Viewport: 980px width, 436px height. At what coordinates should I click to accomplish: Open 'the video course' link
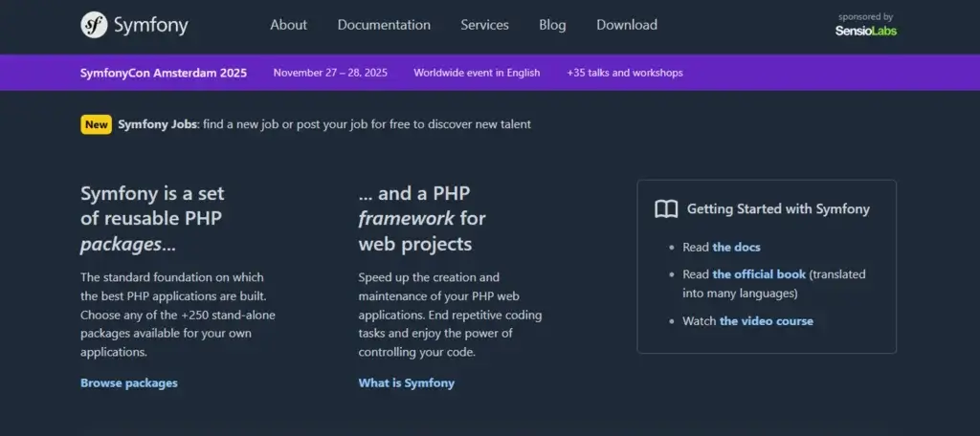(x=767, y=321)
